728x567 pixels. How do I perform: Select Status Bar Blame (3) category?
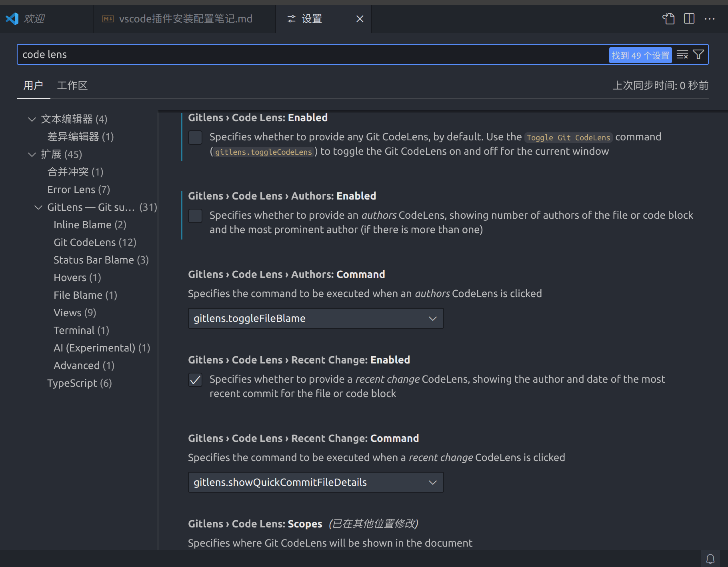coord(101,260)
